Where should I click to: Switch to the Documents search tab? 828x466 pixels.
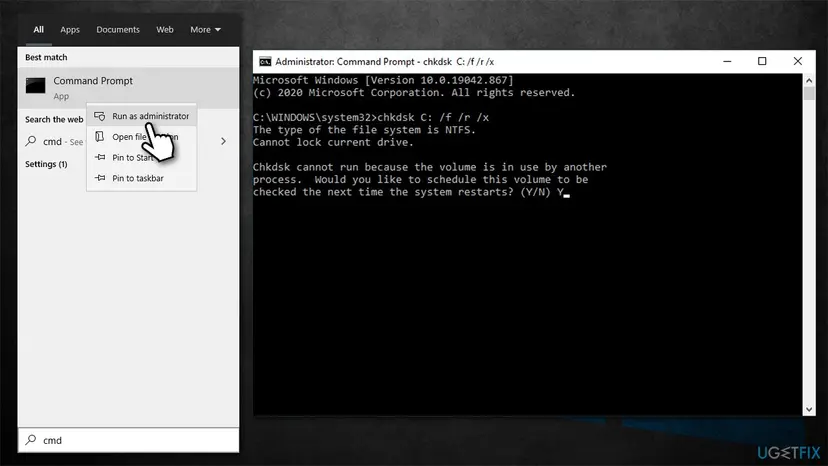118,30
